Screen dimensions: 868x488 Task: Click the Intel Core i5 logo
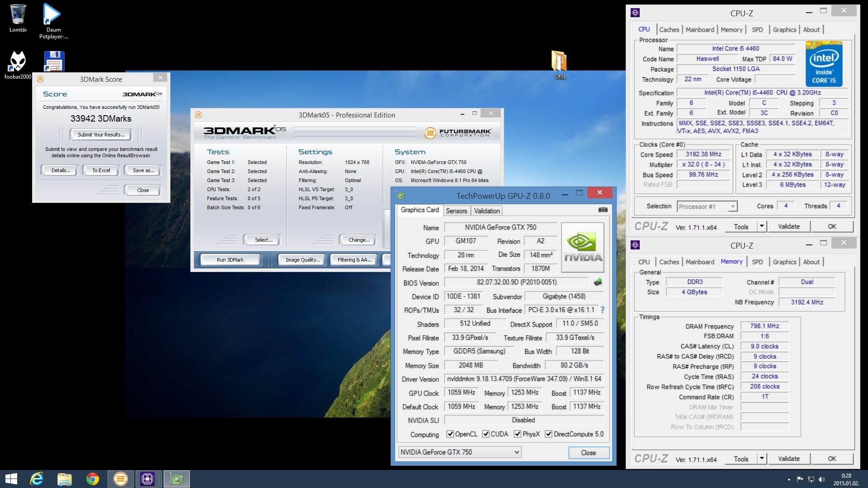click(824, 64)
